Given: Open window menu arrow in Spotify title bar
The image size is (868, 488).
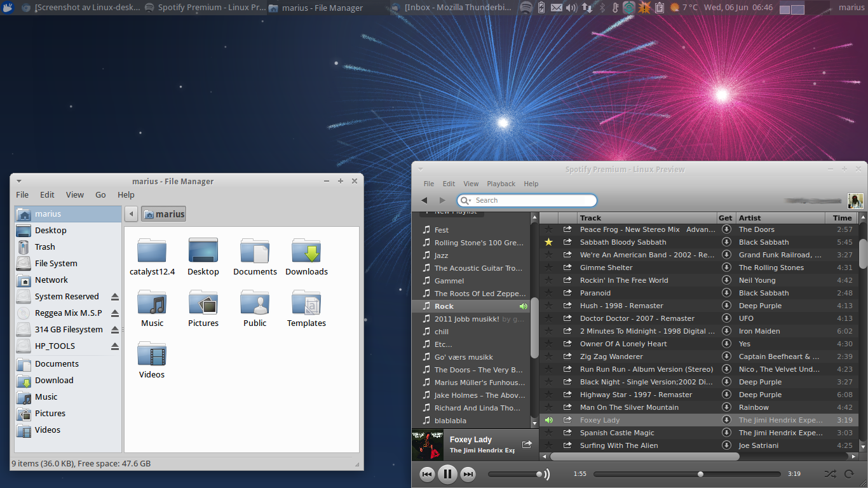Looking at the screenshot, I should [421, 170].
